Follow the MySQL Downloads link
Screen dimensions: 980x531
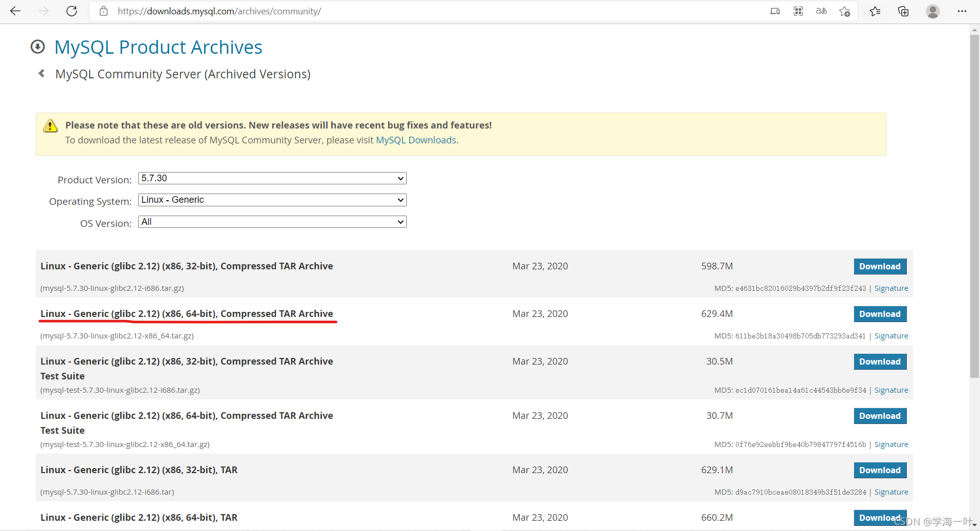(416, 140)
